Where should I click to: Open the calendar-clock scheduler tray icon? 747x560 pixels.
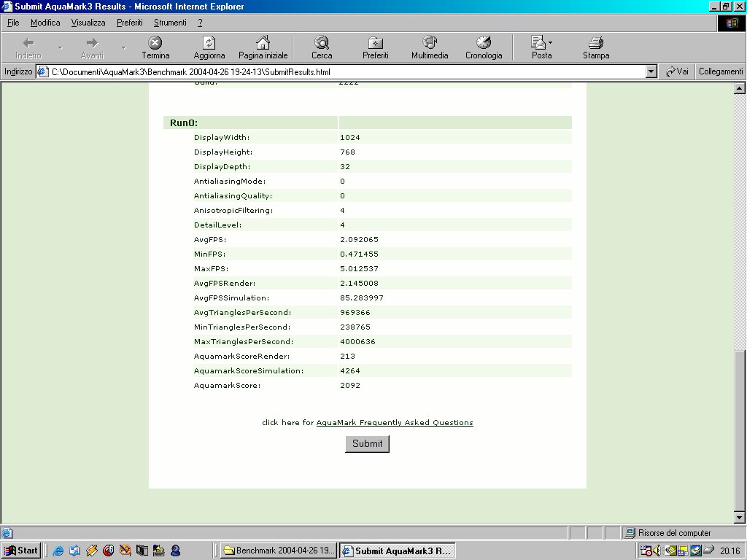(646, 551)
